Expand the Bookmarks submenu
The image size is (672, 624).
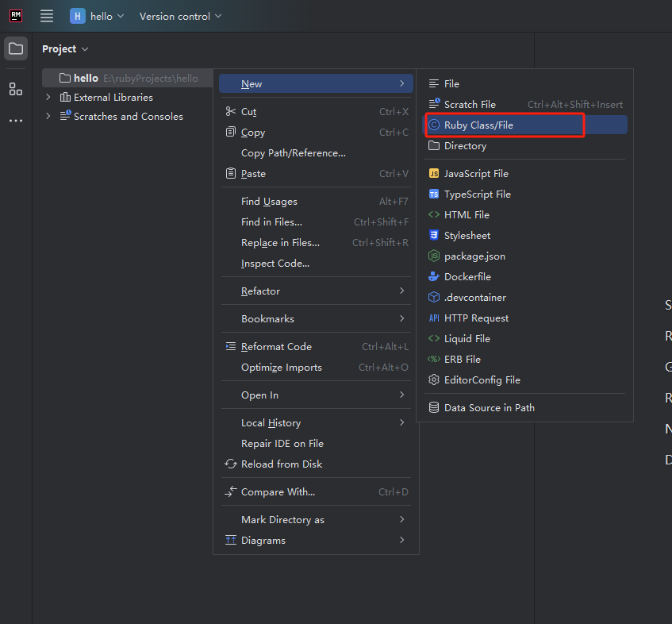coord(316,318)
